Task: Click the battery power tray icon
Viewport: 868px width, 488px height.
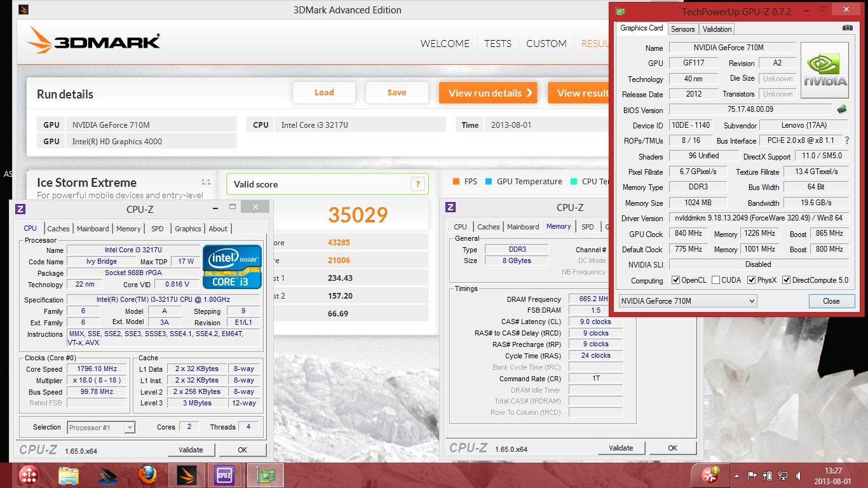Action: tap(768, 475)
